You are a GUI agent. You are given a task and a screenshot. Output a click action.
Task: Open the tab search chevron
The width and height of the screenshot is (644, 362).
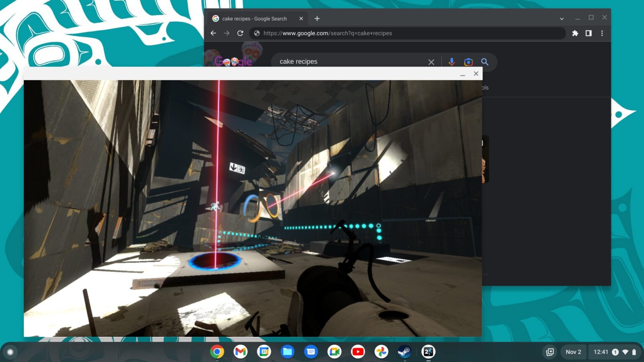click(x=561, y=18)
